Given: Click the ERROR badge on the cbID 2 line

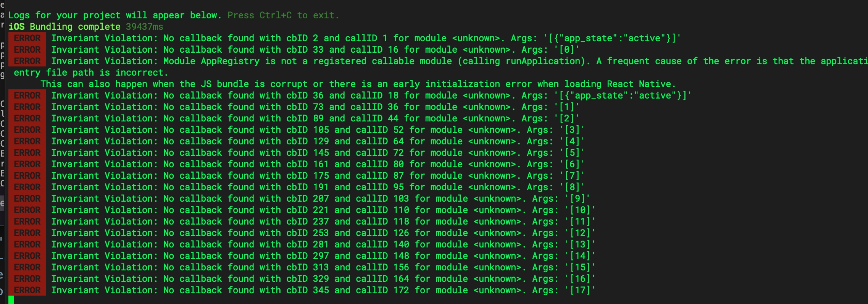Looking at the screenshot, I should point(27,38).
